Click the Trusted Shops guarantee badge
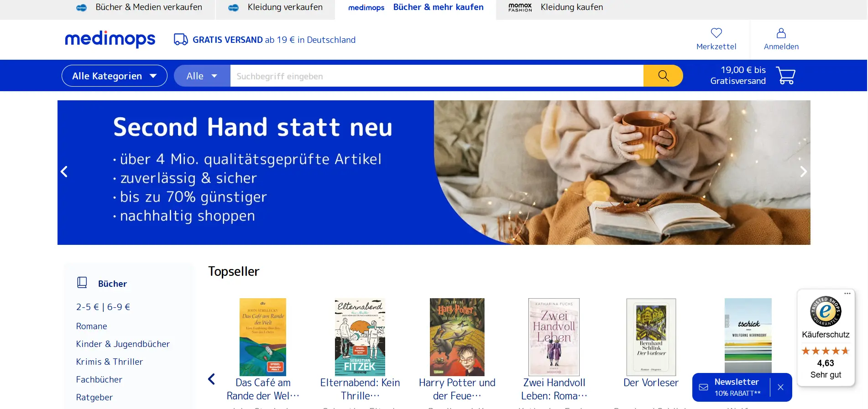This screenshot has height=409, width=868. [826, 311]
